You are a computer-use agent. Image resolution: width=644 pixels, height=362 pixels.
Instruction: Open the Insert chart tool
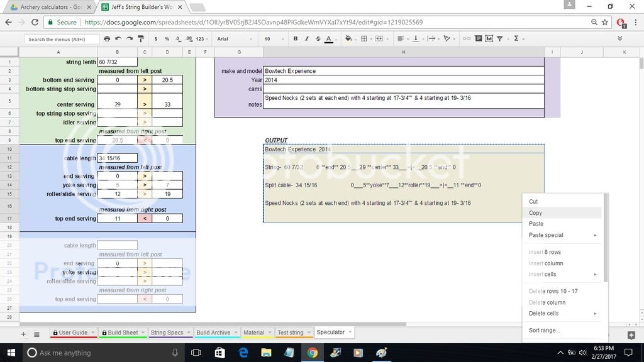[x=489, y=38]
